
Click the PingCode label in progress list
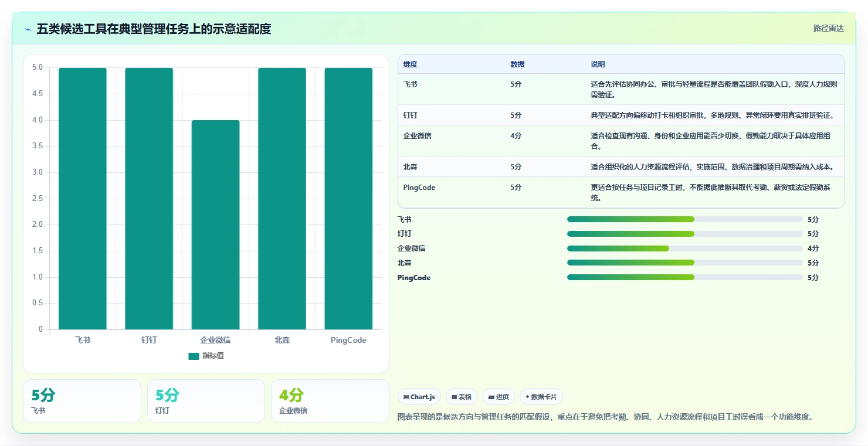pyautogui.click(x=413, y=278)
